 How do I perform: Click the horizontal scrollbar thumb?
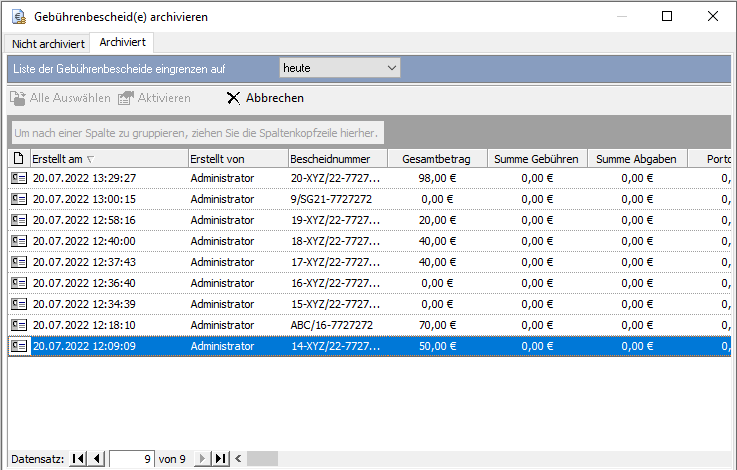[x=262, y=459]
